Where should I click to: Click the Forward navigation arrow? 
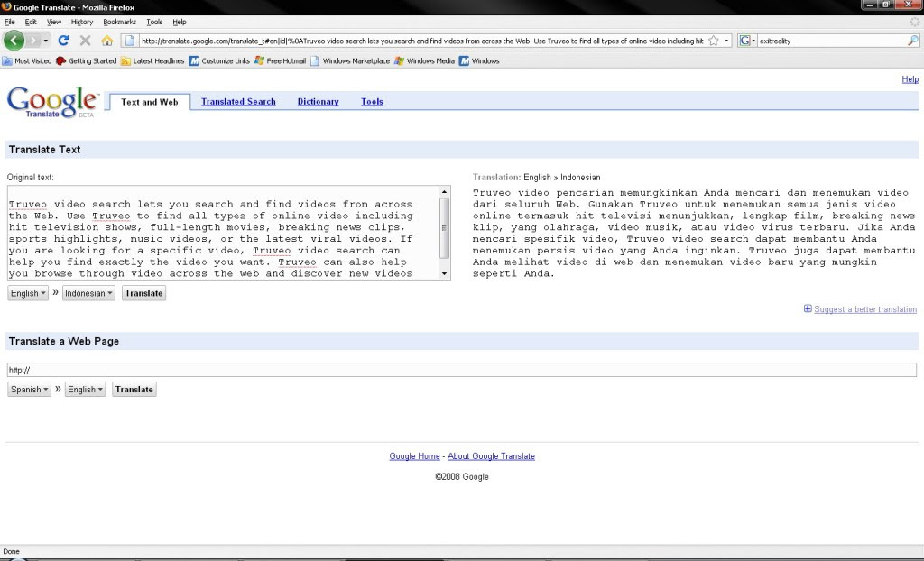point(33,41)
